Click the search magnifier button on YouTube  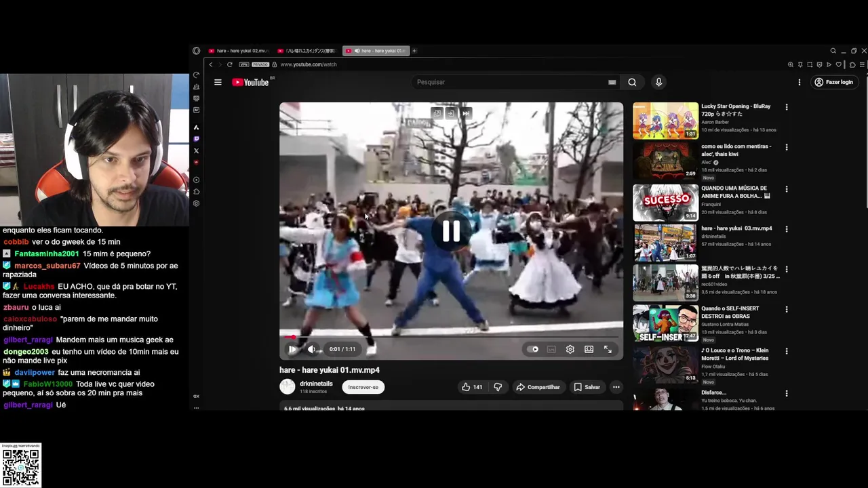point(632,82)
